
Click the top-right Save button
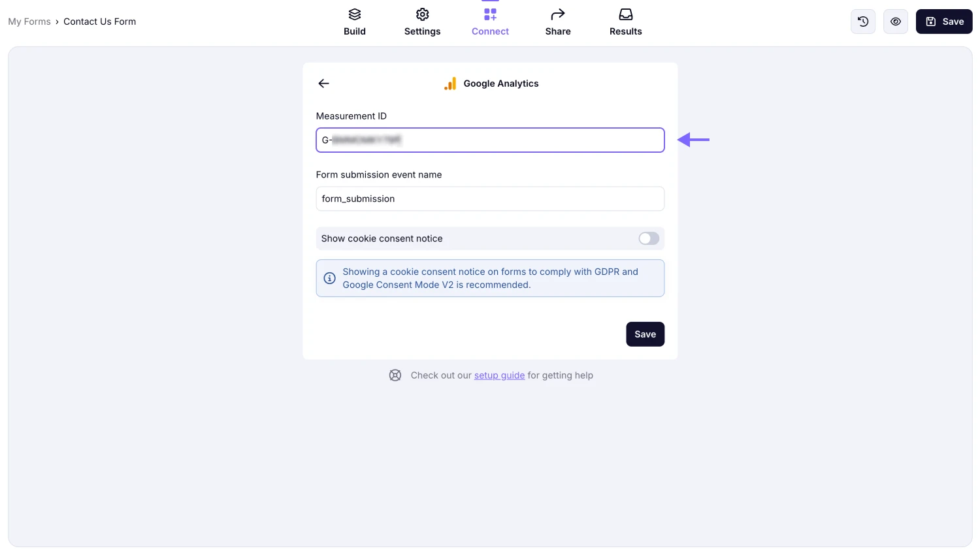(x=943, y=21)
